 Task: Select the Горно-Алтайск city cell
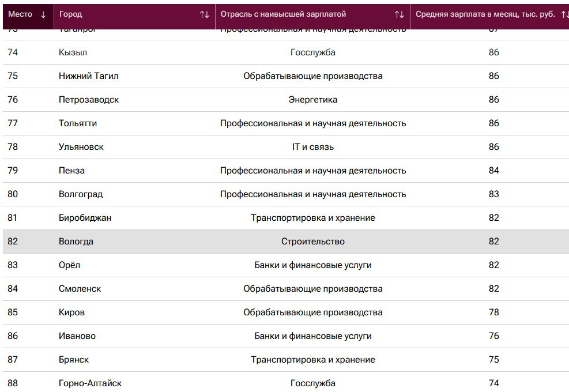(x=90, y=383)
